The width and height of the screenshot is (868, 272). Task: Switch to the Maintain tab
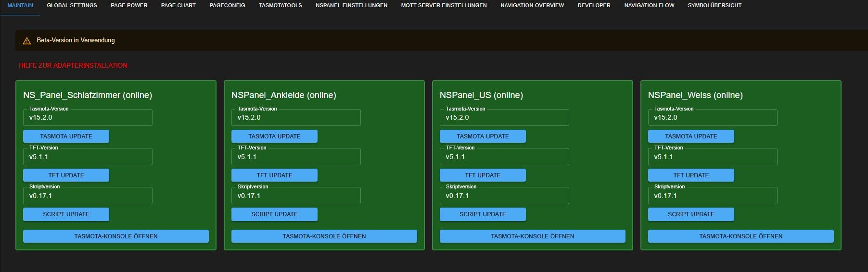click(20, 5)
